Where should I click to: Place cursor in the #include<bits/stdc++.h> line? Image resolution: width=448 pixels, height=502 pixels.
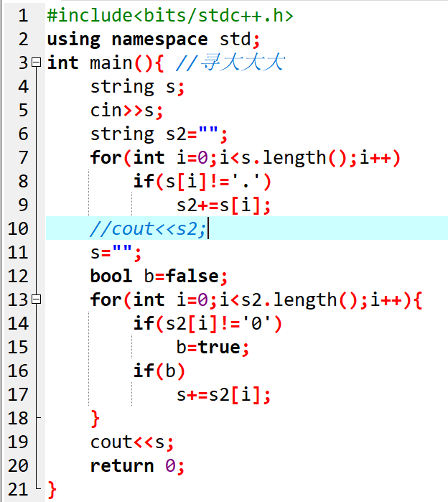(x=169, y=16)
